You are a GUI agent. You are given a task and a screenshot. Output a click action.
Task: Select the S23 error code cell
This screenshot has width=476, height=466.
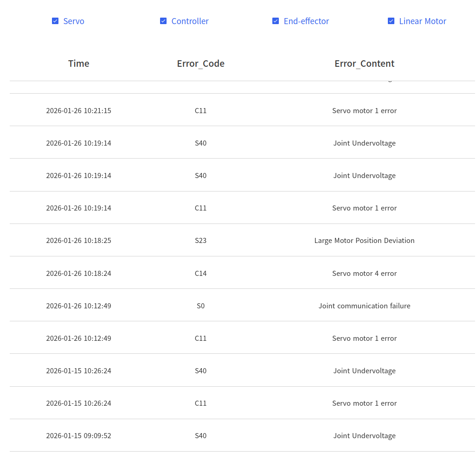tap(200, 241)
